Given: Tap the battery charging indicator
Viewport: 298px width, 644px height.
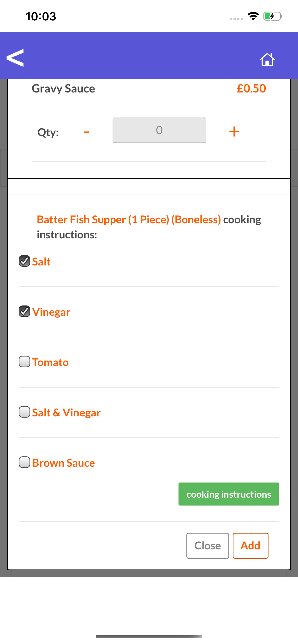Looking at the screenshot, I should (x=273, y=16).
